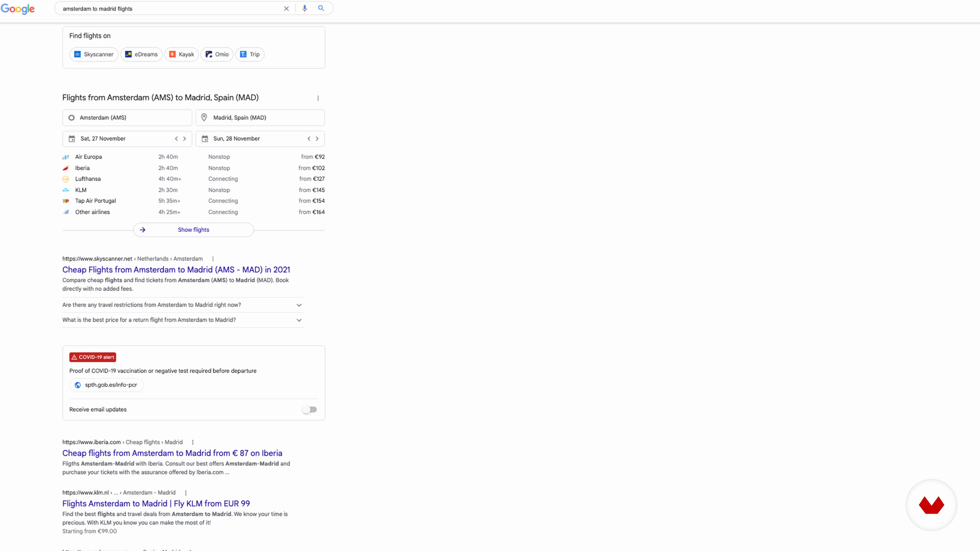The image size is (980, 551).
Task: Click the skyscanner.net URL breadcrumb
Action: point(132,259)
